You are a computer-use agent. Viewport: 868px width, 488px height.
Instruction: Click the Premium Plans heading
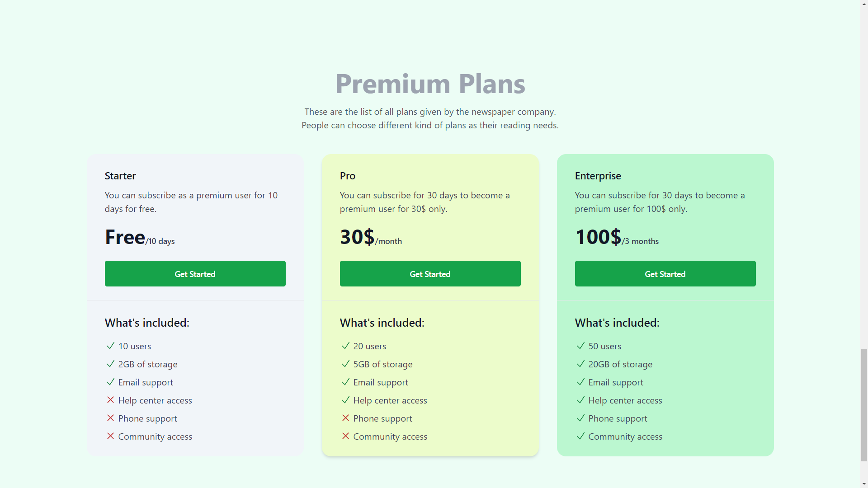point(430,84)
